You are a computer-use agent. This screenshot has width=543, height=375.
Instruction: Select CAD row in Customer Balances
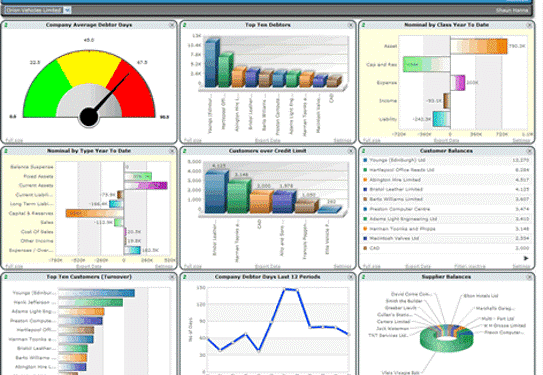coord(446,248)
